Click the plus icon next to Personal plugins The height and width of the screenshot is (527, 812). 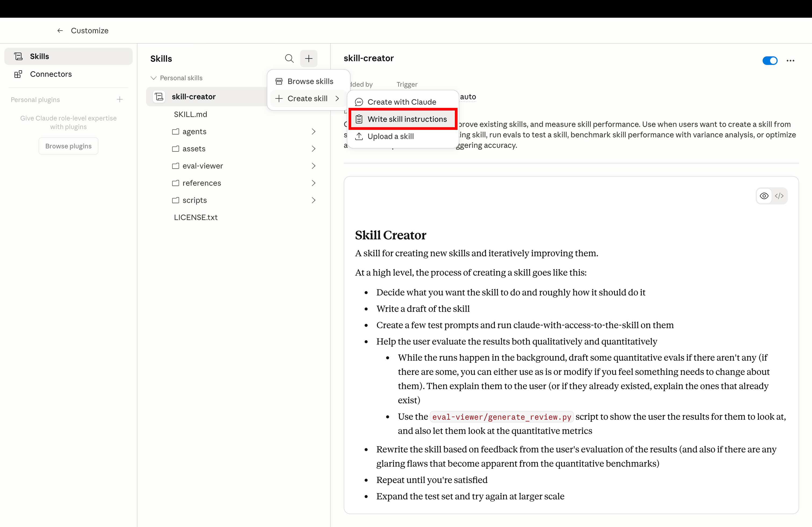(x=120, y=99)
